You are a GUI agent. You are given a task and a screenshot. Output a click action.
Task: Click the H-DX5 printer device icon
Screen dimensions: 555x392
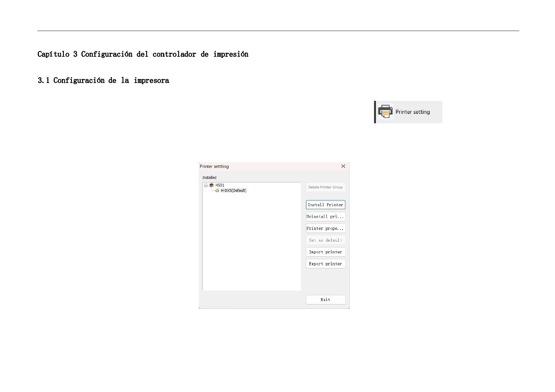coord(217,190)
